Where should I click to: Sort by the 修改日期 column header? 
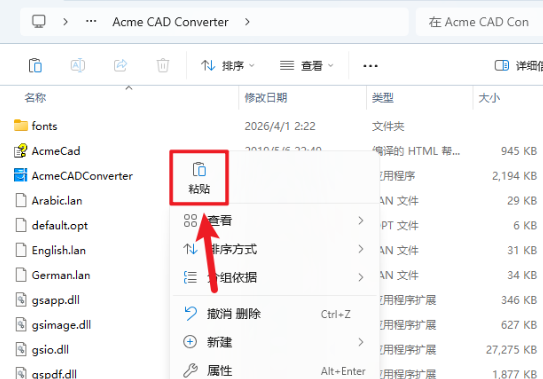(x=266, y=98)
